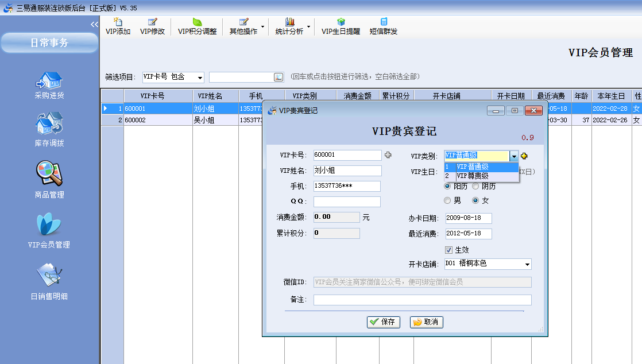
Task: Click the 保存 button
Action: [x=383, y=322]
